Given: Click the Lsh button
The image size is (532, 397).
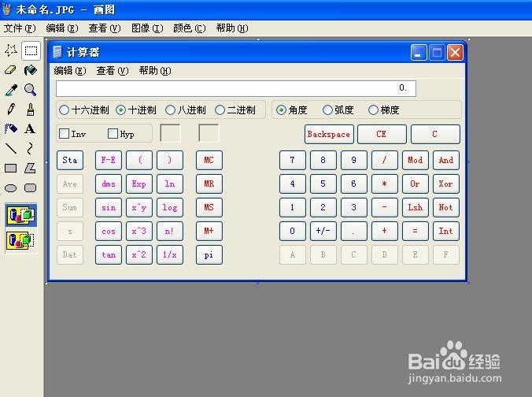Looking at the screenshot, I should point(416,207).
